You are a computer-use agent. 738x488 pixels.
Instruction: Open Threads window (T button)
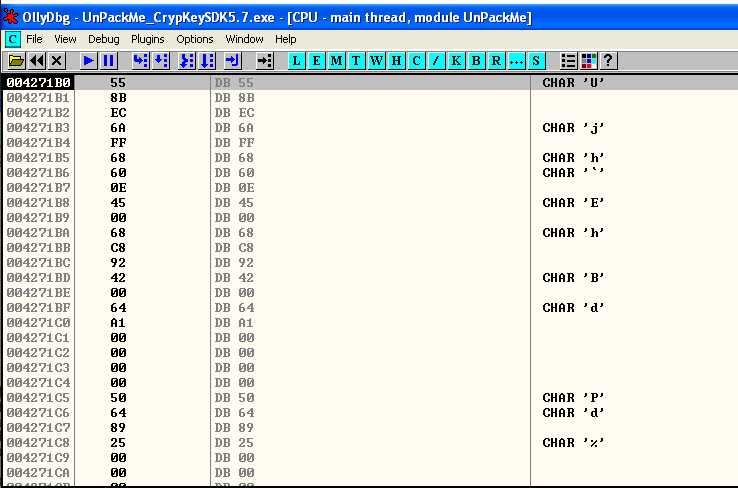pos(356,61)
